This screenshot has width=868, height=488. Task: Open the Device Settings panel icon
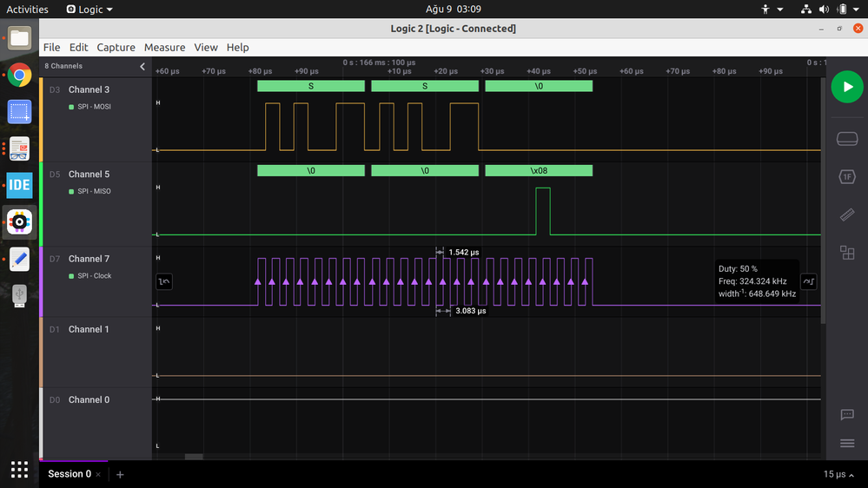847,138
